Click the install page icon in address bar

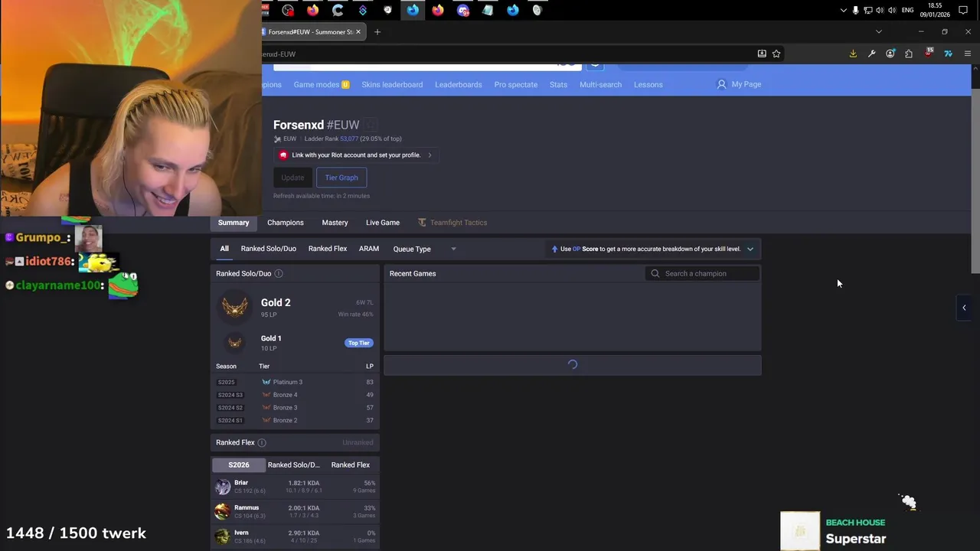point(762,54)
